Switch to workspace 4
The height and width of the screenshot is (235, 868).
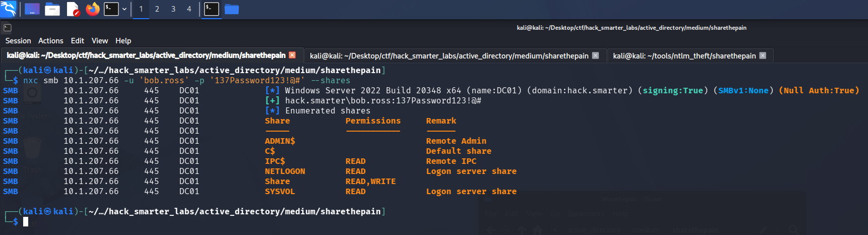click(x=189, y=9)
